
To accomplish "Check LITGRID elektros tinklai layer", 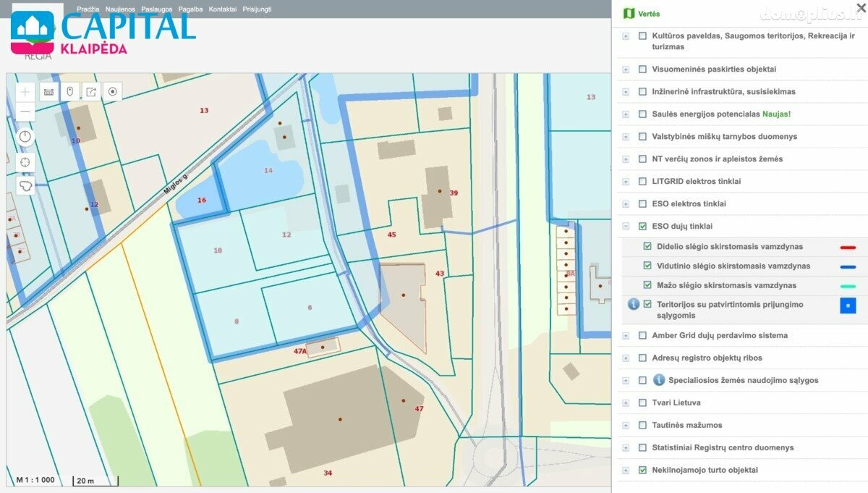I will 642,182.
